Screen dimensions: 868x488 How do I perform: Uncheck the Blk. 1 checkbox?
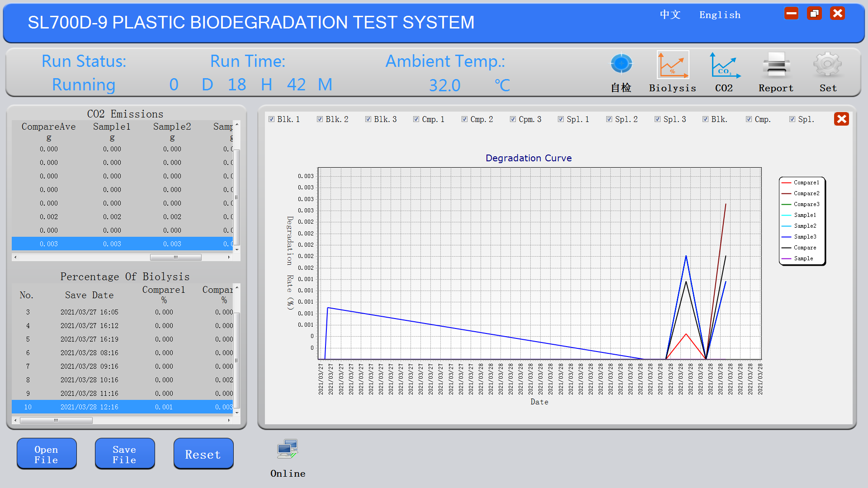271,119
